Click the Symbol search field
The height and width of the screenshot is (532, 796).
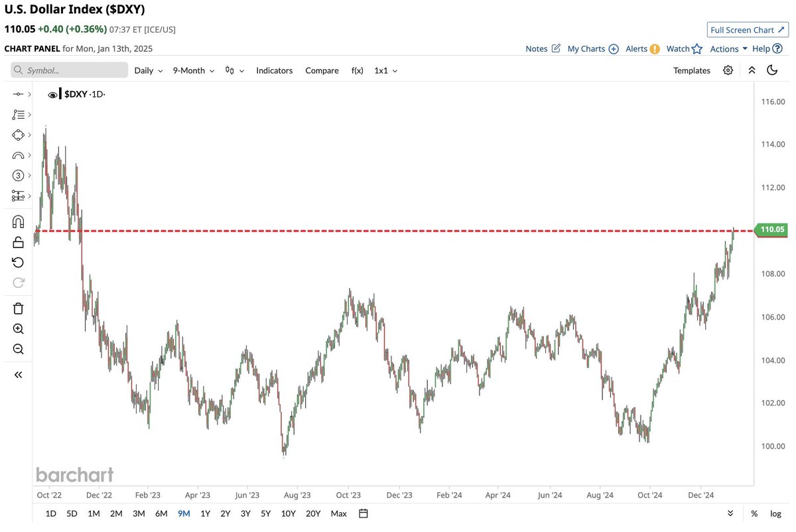[x=70, y=70]
